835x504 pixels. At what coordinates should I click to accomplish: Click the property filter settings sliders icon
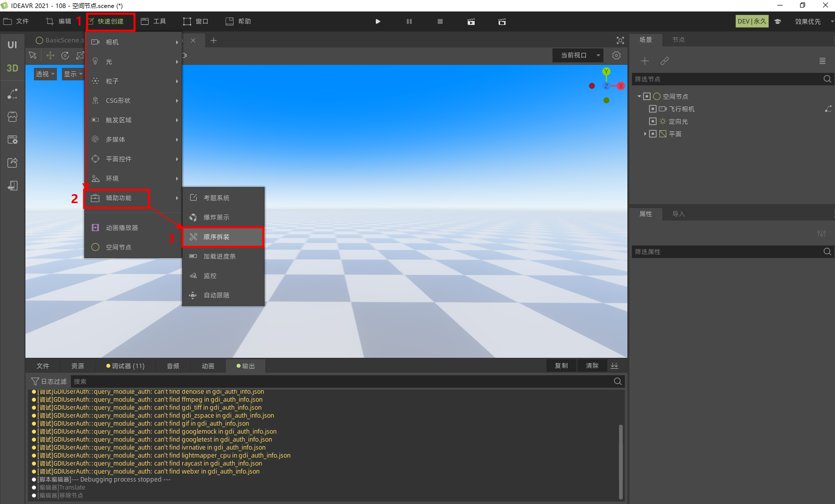[821, 234]
